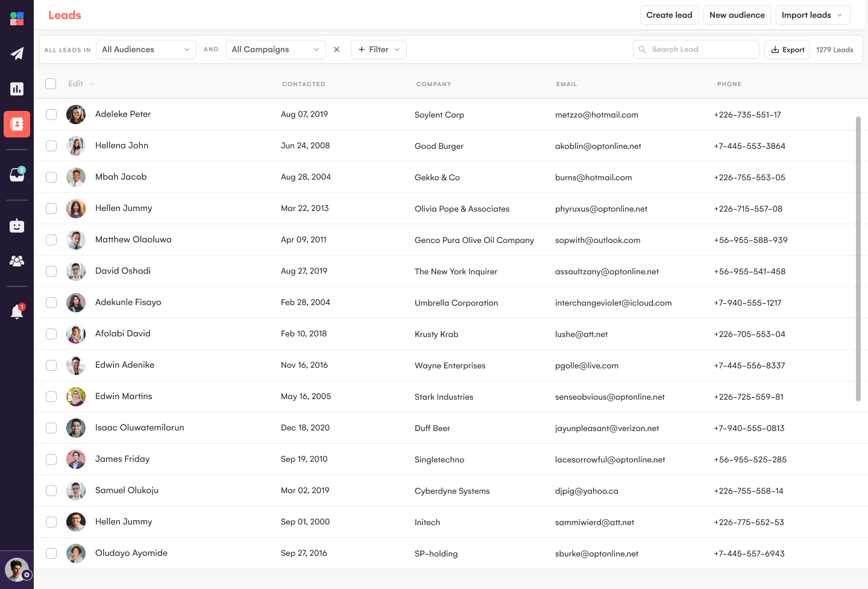Screen dimensions: 868x589
Task: Open the All Campaigns dropdown
Action: point(275,49)
